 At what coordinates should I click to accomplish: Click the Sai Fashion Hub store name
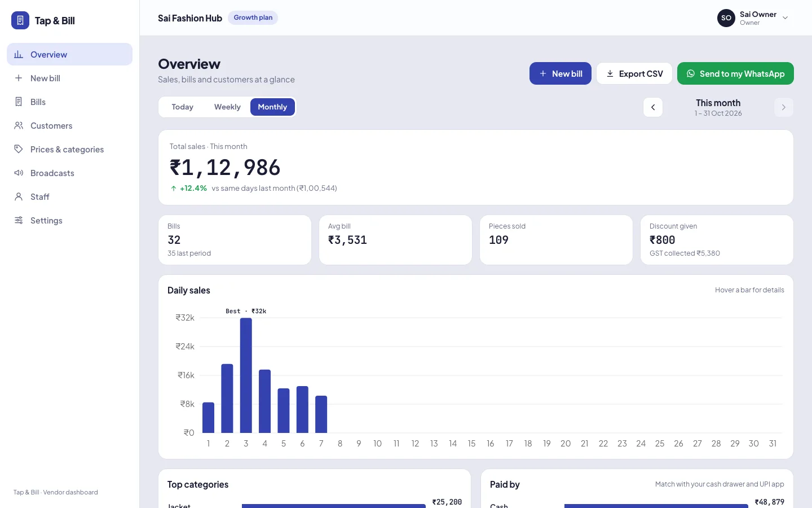(190, 18)
